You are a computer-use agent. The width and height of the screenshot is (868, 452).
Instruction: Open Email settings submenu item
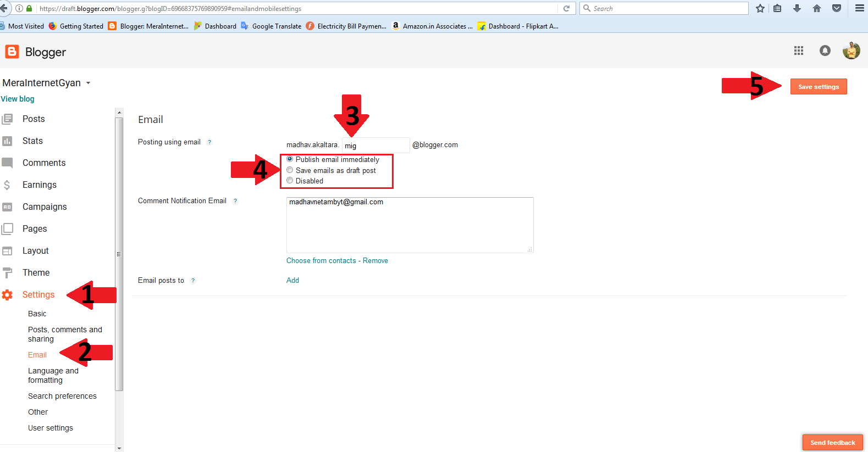coord(37,355)
